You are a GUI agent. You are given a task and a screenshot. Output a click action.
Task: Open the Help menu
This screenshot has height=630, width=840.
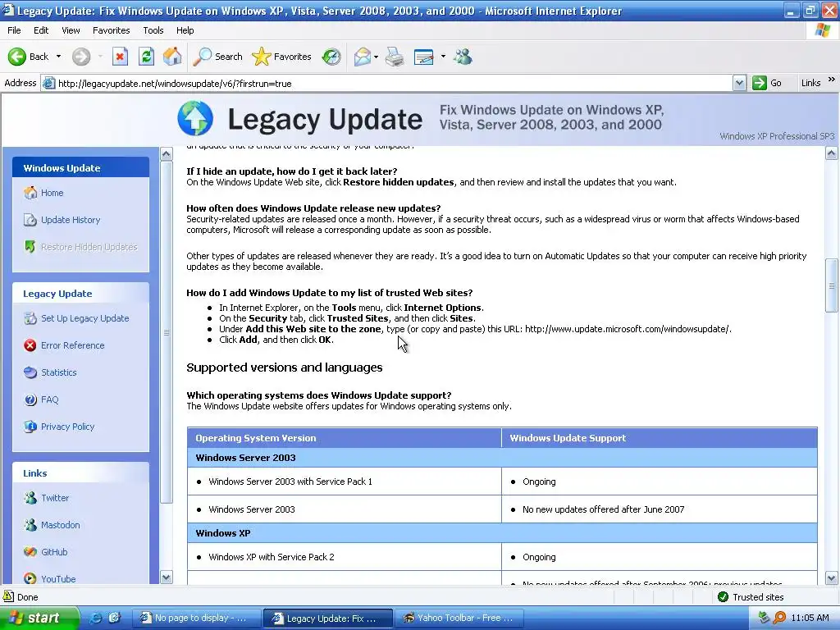coord(185,30)
